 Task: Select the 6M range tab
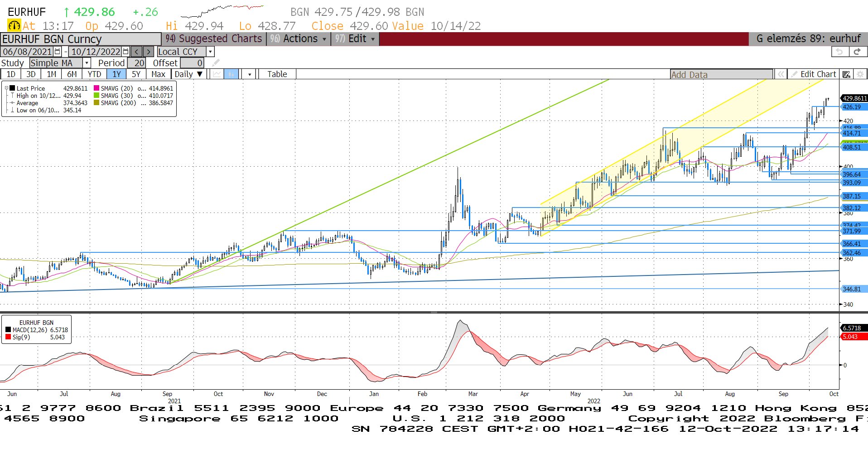pyautogui.click(x=72, y=74)
